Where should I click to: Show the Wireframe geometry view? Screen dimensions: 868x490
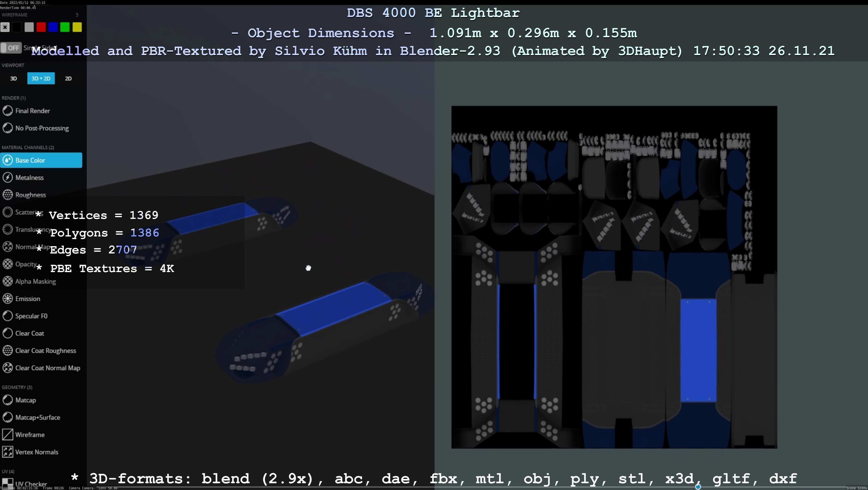[x=23, y=435]
